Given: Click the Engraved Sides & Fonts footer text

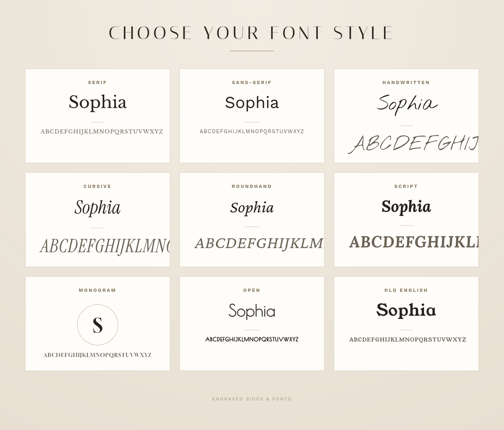Looking at the screenshot, I should pyautogui.click(x=252, y=399).
